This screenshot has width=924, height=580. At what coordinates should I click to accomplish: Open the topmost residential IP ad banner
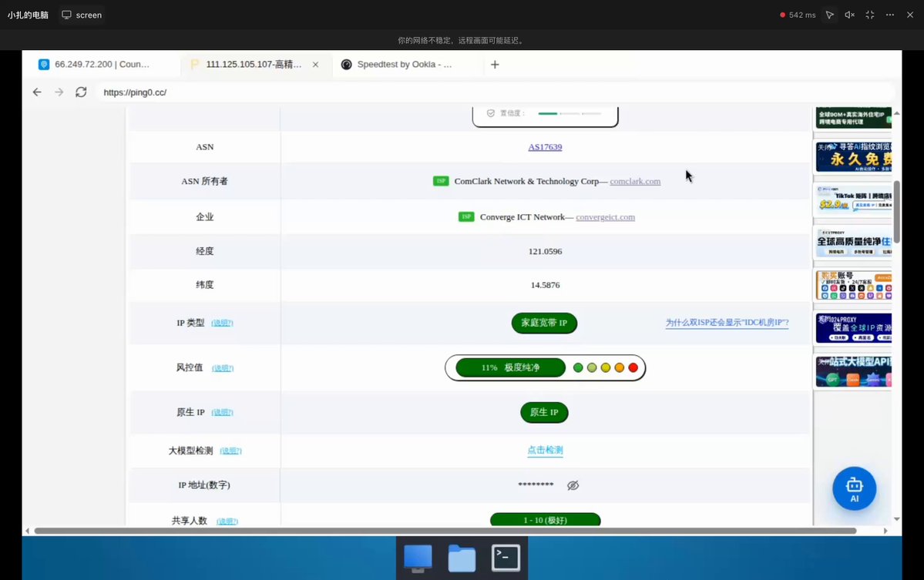click(853, 118)
